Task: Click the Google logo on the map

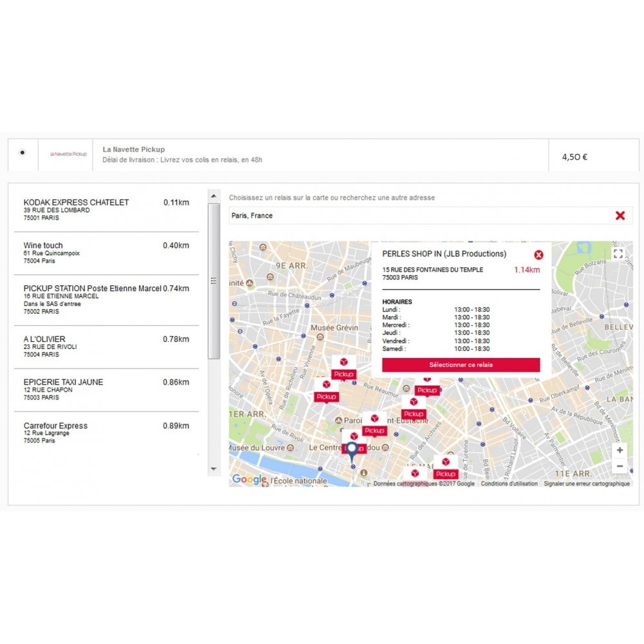Action: (x=249, y=479)
